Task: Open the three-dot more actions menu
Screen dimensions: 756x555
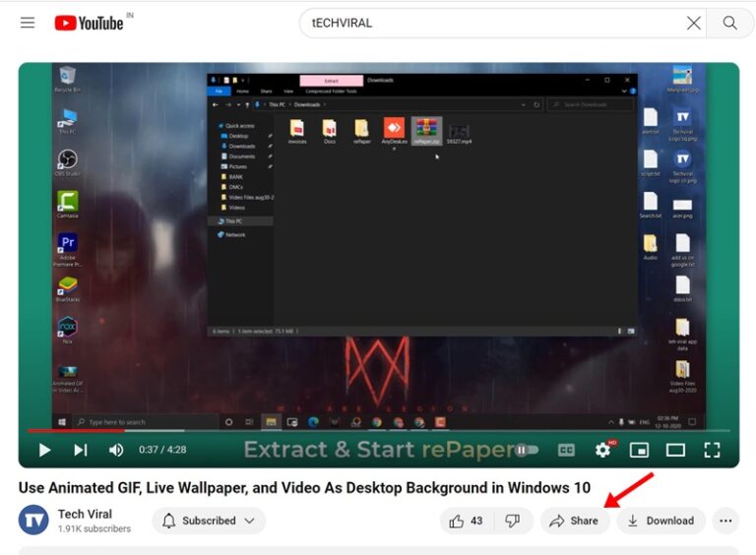Action: (725, 521)
